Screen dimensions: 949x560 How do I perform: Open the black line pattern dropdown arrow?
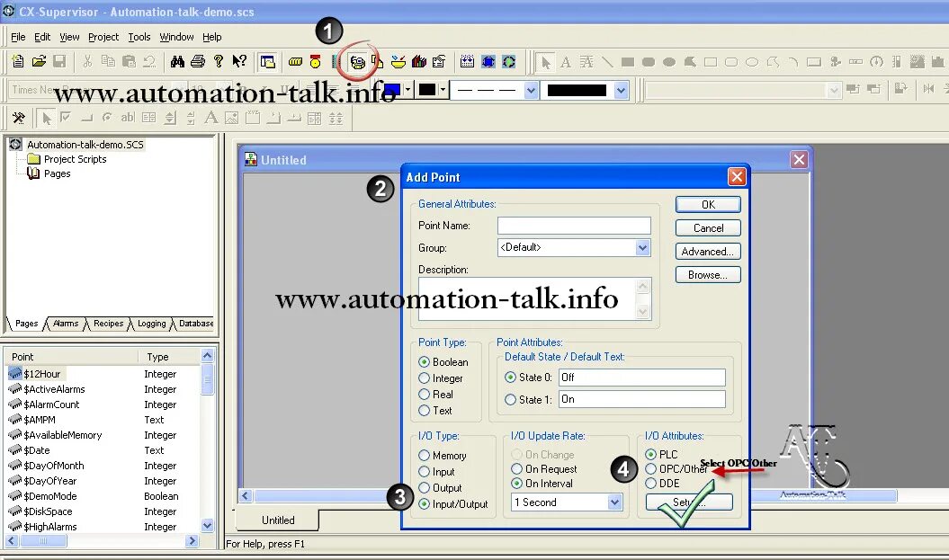(x=621, y=90)
